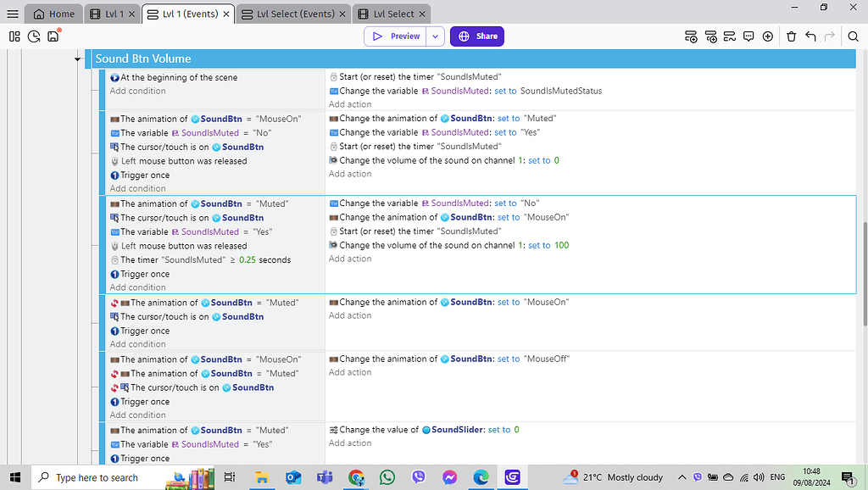Show hidden system tray icons
This screenshot has width=868, height=490.
[682, 477]
